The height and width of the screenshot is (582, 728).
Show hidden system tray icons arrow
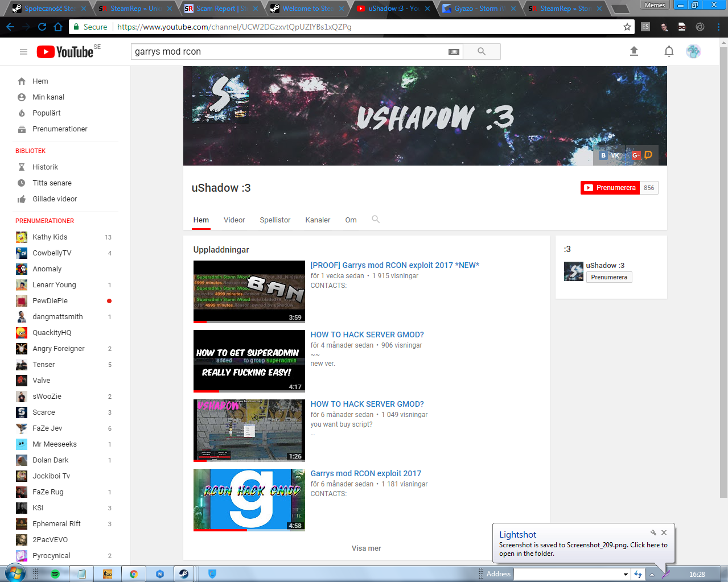pyautogui.click(x=652, y=575)
